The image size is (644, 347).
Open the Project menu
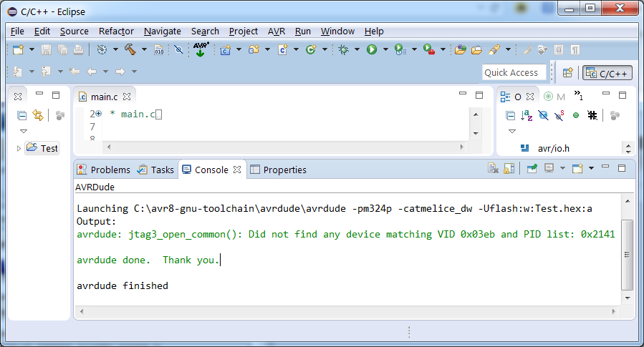(x=243, y=31)
